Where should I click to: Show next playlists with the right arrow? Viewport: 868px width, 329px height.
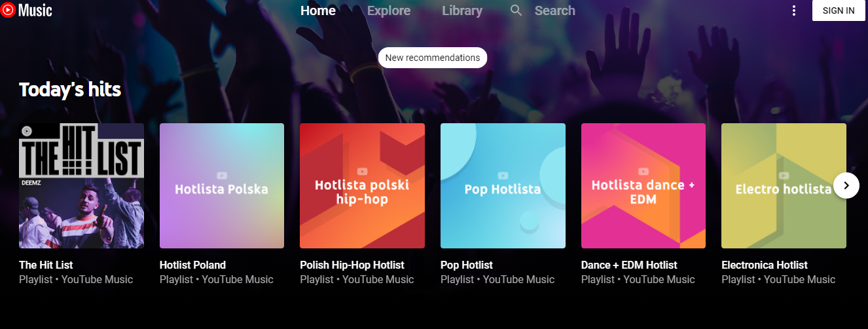pos(846,185)
